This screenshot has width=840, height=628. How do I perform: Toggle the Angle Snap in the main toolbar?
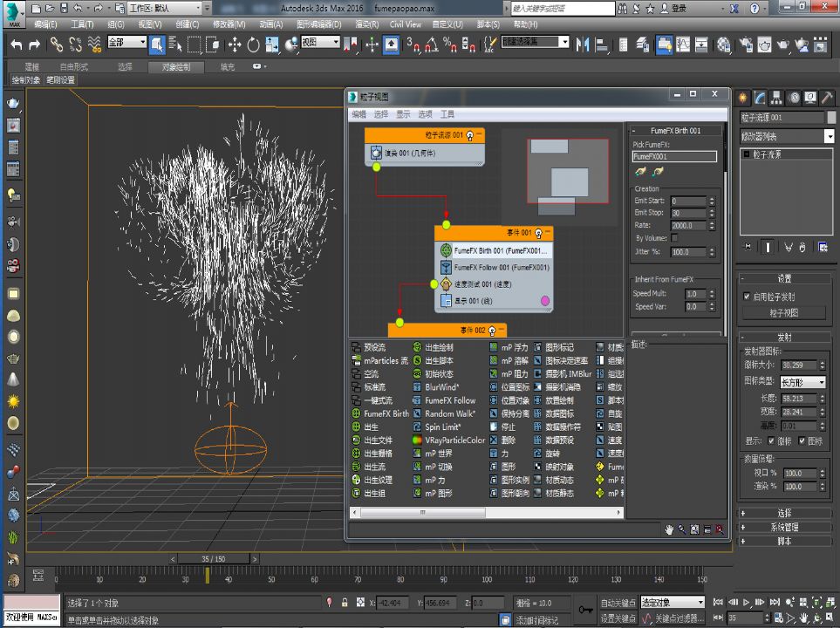431,44
